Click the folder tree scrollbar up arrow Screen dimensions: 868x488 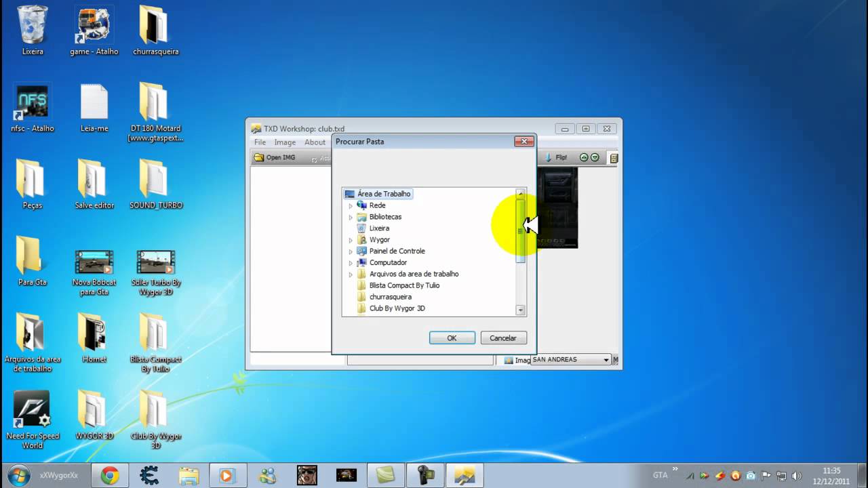[521, 194]
